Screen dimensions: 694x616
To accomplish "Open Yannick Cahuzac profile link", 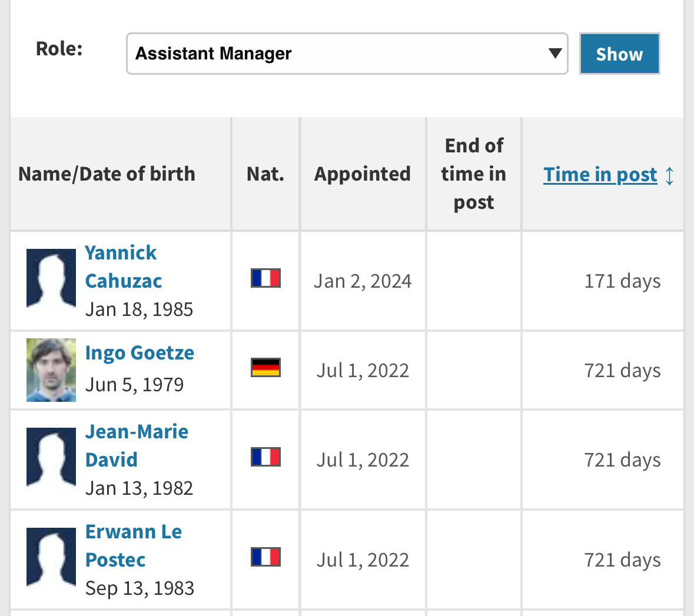I will point(124,267).
